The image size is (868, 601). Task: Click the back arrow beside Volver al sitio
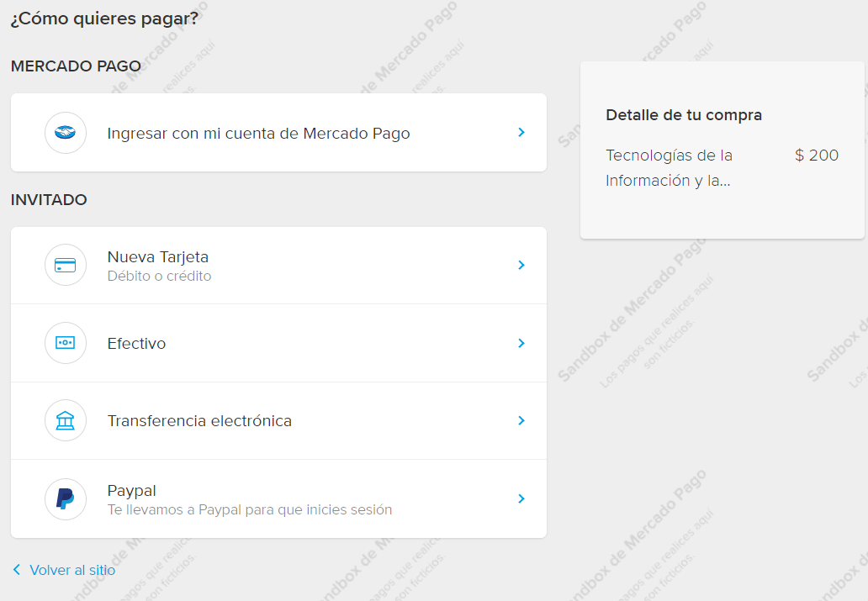tap(16, 570)
